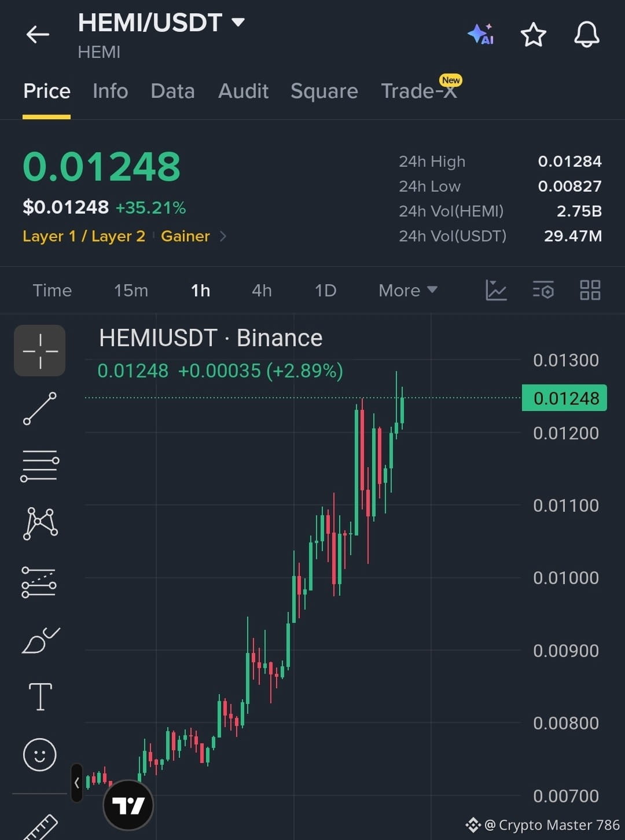Open the emoji sticker tool
Image resolution: width=625 pixels, height=840 pixels.
tap(39, 754)
